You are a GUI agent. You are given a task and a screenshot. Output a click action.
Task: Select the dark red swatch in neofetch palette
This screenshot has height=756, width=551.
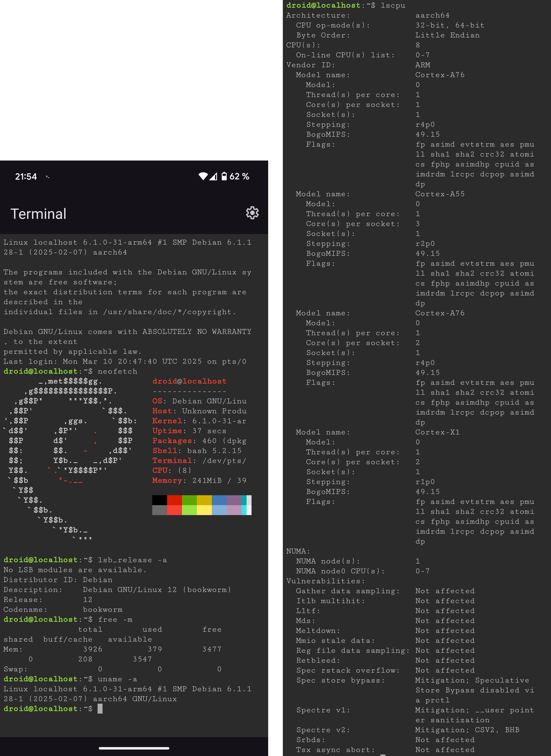pyautogui.click(x=175, y=500)
